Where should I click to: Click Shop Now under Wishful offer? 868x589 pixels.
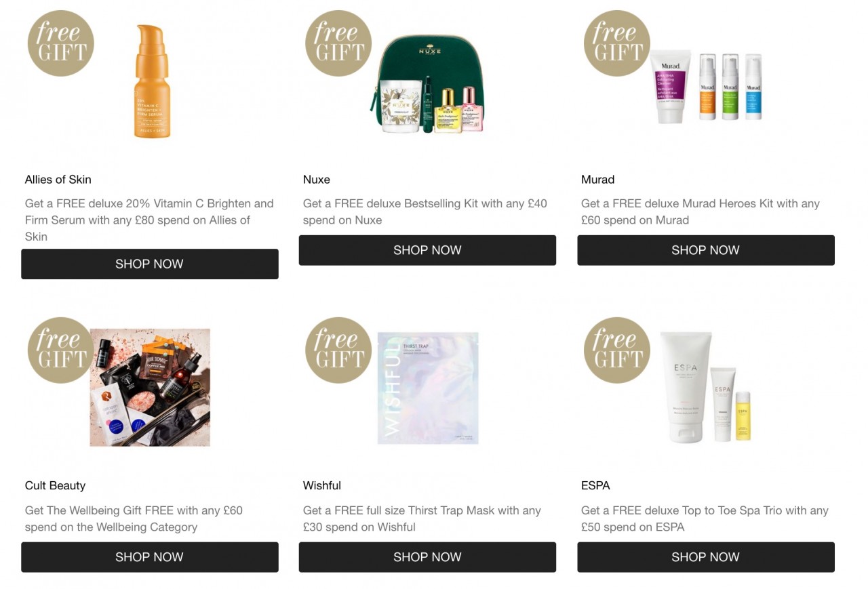(x=427, y=557)
